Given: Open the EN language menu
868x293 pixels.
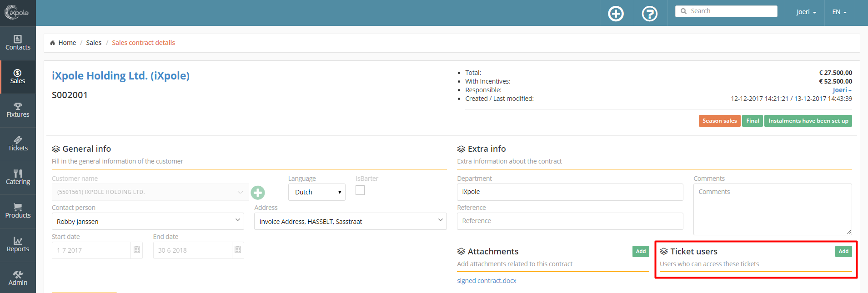Looking at the screenshot, I should click(x=839, y=12).
